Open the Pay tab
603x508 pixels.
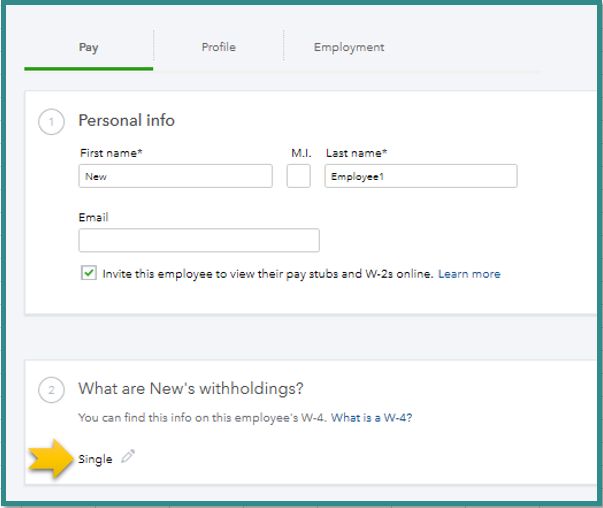coord(88,47)
